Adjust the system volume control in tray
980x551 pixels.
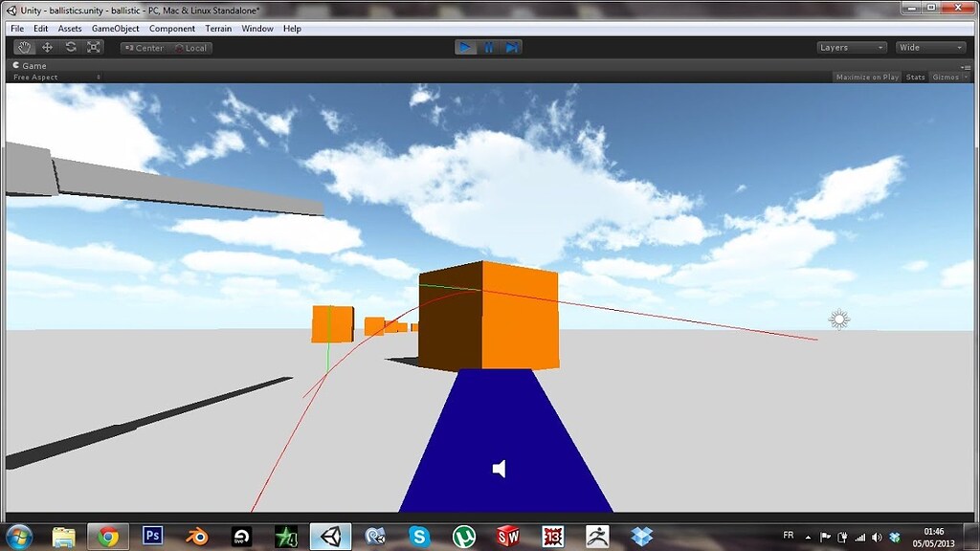point(877,537)
